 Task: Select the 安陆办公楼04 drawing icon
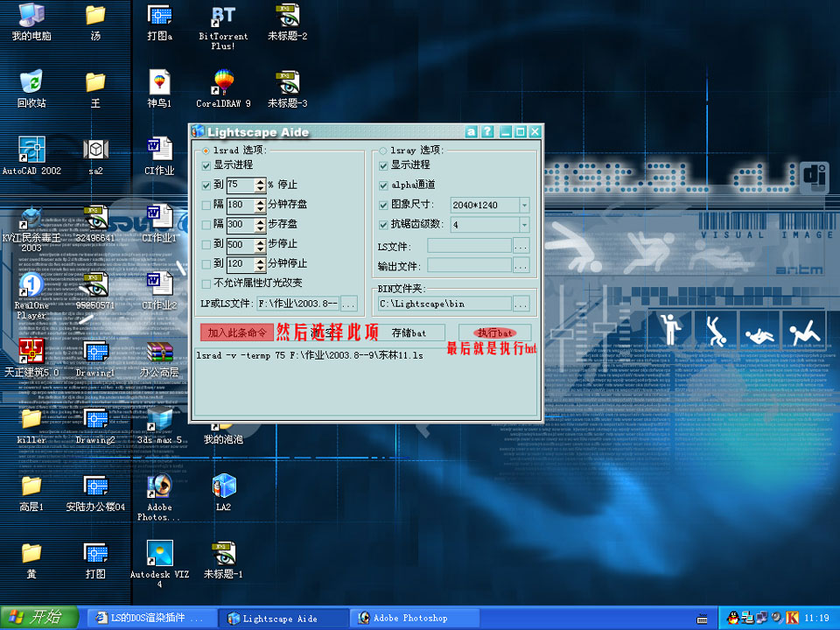[95, 492]
